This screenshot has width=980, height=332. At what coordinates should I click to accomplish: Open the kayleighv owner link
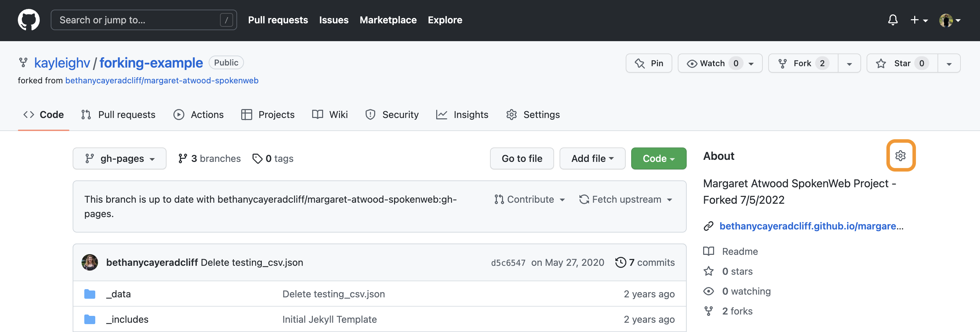click(62, 63)
